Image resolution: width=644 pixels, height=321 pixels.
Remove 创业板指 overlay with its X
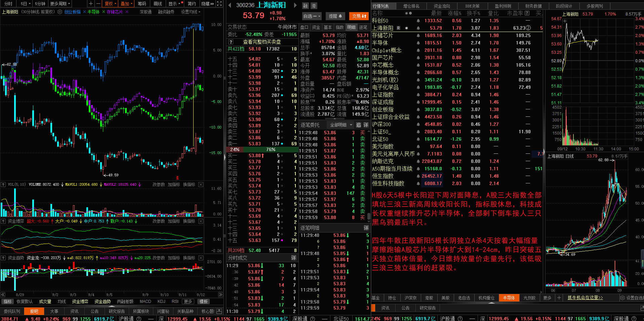click(x=84, y=12)
